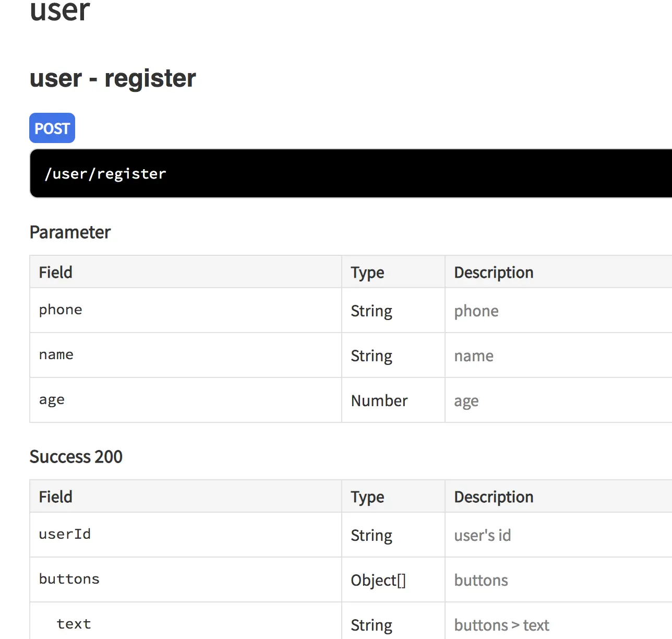The height and width of the screenshot is (639, 672).
Task: Select the age field cell in Parameter table
Action: (52, 400)
